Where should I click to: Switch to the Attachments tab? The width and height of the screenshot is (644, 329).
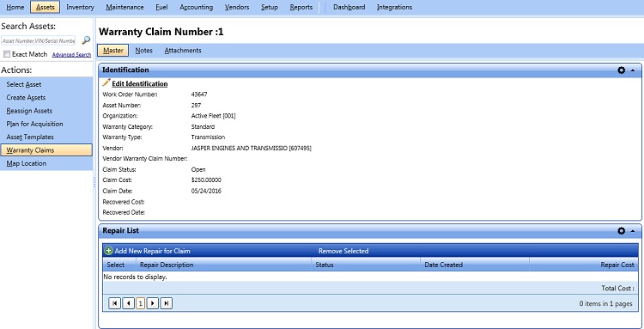point(183,51)
